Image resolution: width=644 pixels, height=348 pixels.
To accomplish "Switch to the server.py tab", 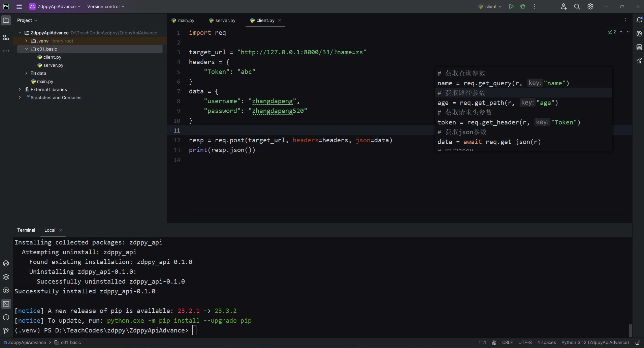I will pos(225,20).
